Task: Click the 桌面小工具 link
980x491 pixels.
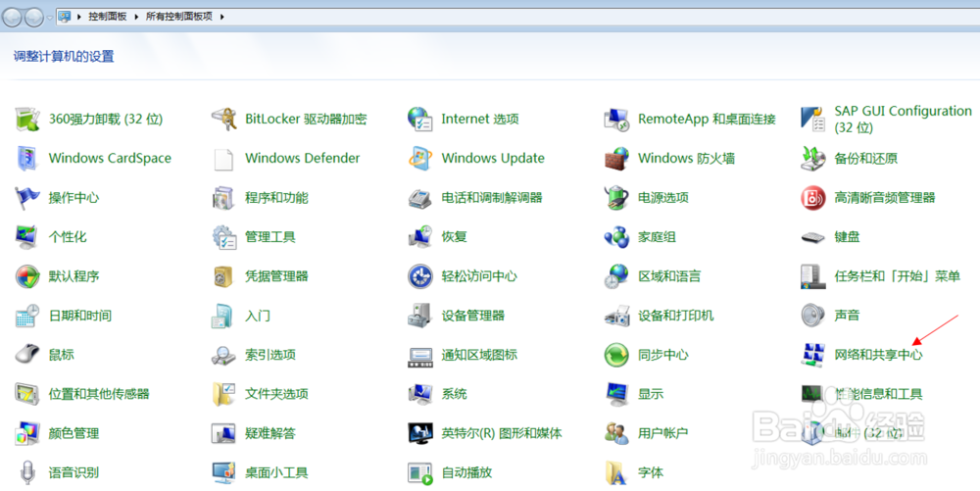Action: [x=277, y=472]
